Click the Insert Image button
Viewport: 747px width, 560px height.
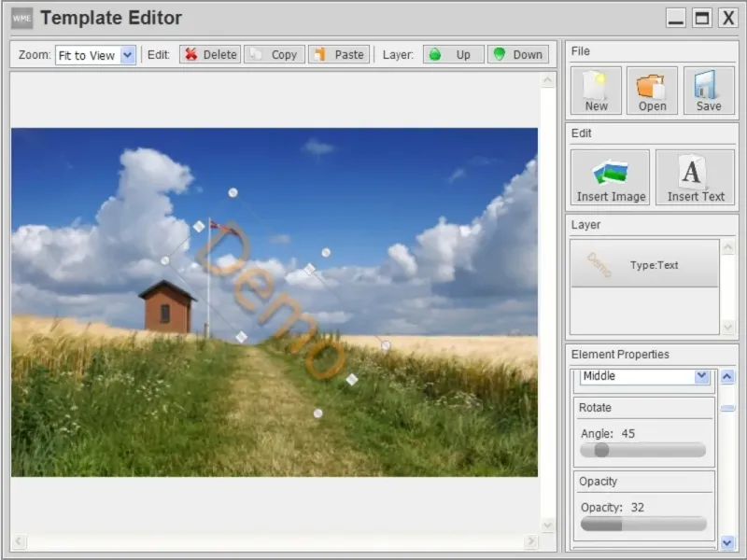tap(611, 177)
